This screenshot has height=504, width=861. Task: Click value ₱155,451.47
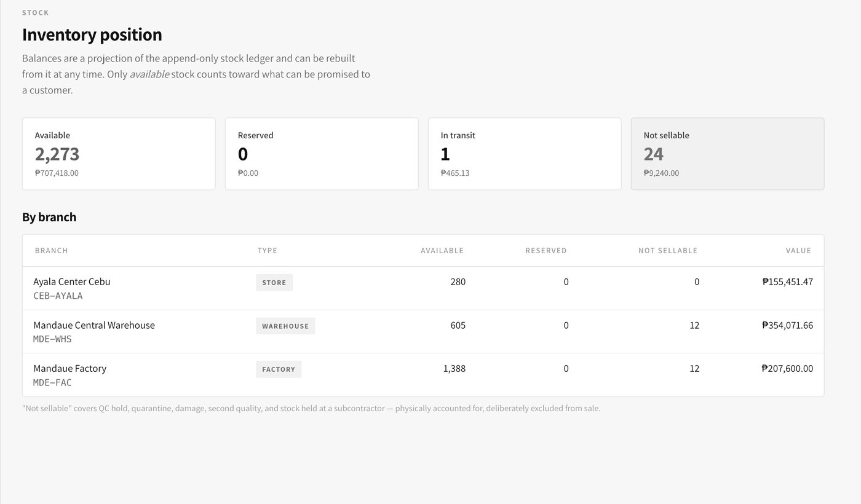click(788, 282)
